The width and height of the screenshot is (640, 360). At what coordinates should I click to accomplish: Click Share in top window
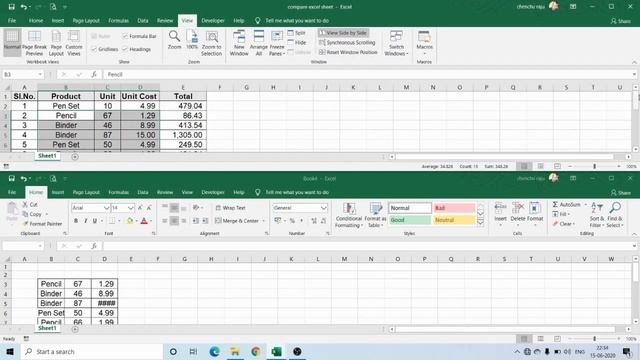click(x=620, y=21)
